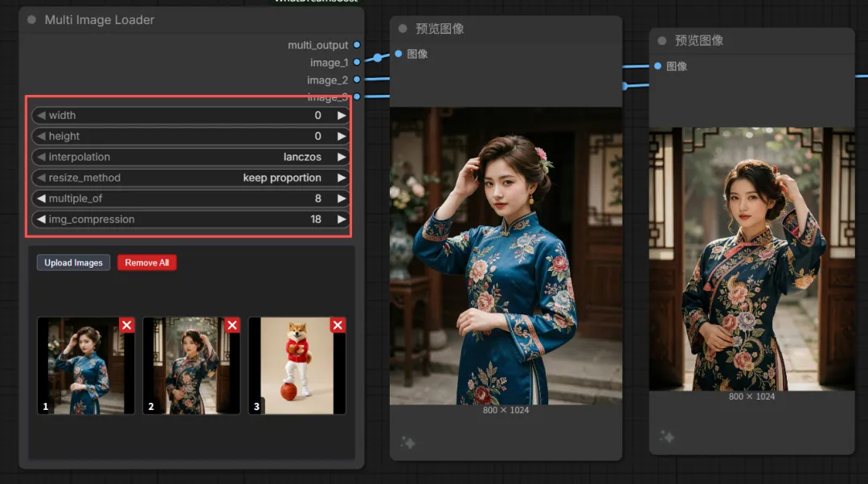
Task: Click the 图像 input socket on first preview node
Action: [x=398, y=54]
